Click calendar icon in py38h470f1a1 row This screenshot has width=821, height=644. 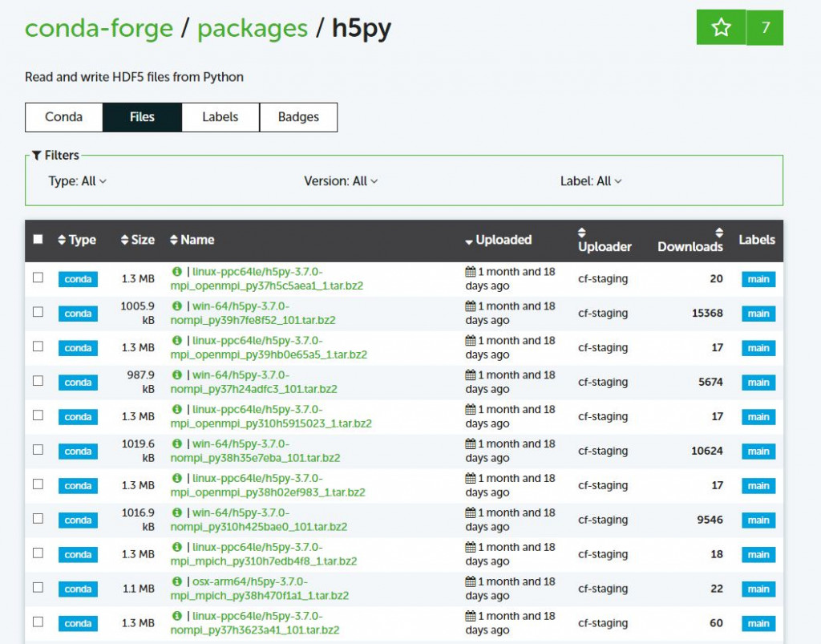(x=470, y=581)
